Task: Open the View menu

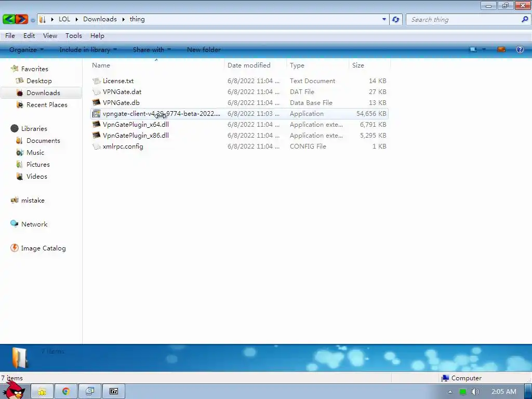Action: 50,36
